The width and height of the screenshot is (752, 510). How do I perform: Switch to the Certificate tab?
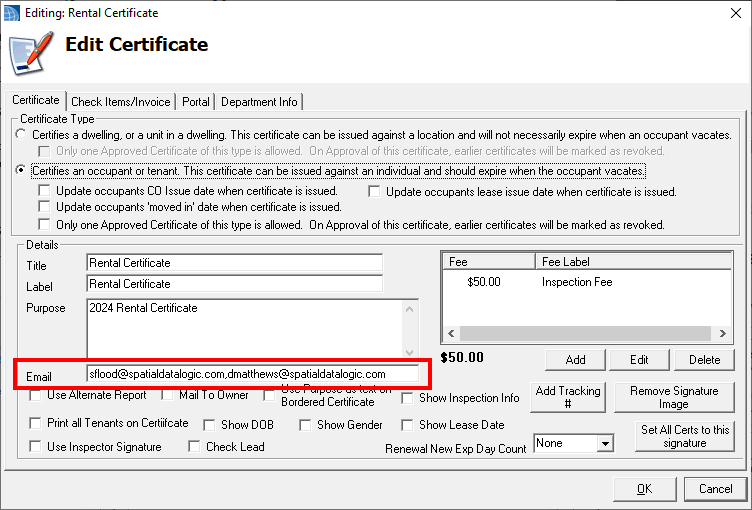[35, 100]
